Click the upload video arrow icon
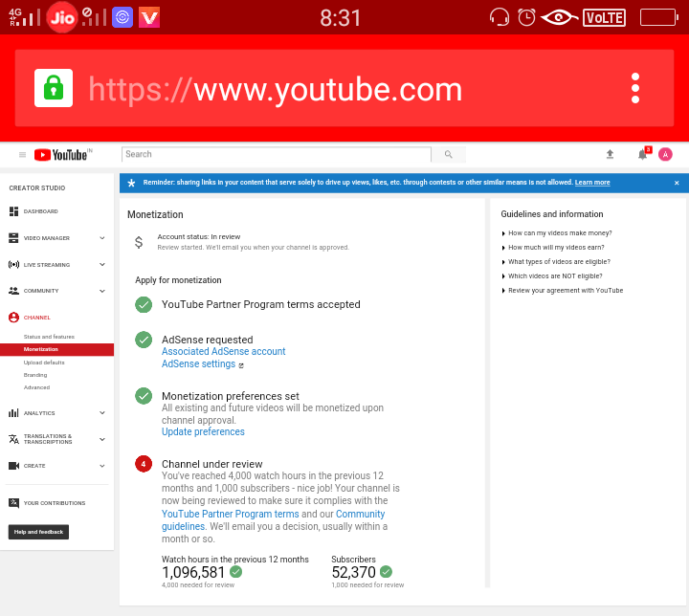Image resolution: width=689 pixels, height=616 pixels. 610,154
